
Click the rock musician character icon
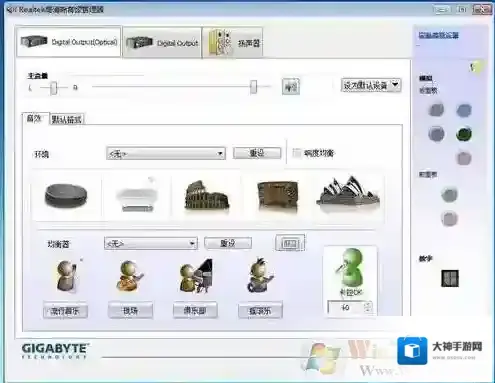(x=261, y=275)
